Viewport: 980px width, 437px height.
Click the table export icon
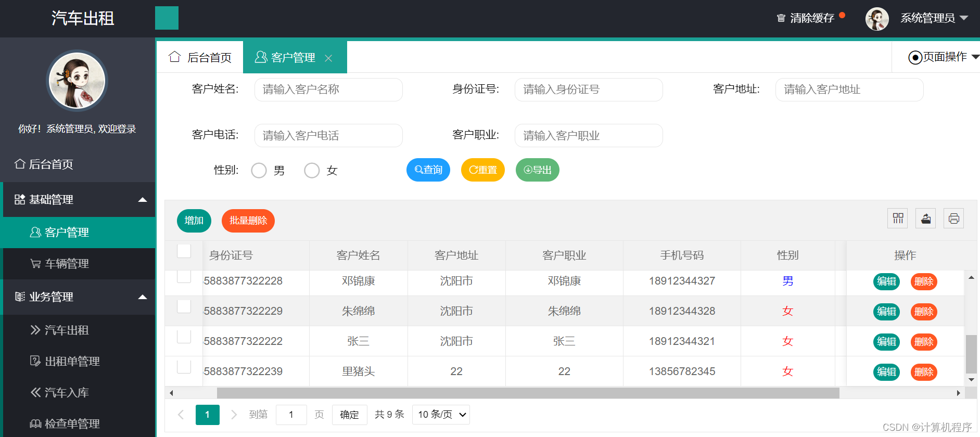(926, 219)
